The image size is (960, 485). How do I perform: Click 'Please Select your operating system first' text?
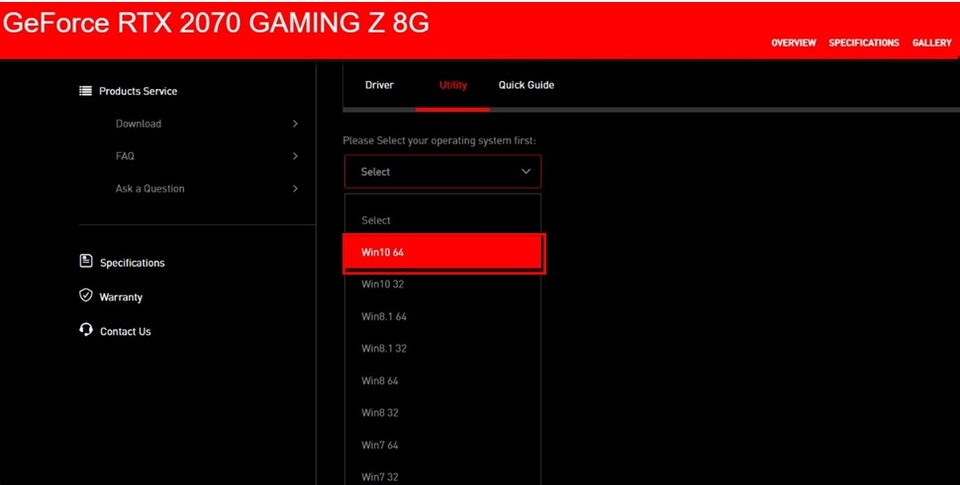click(x=440, y=141)
